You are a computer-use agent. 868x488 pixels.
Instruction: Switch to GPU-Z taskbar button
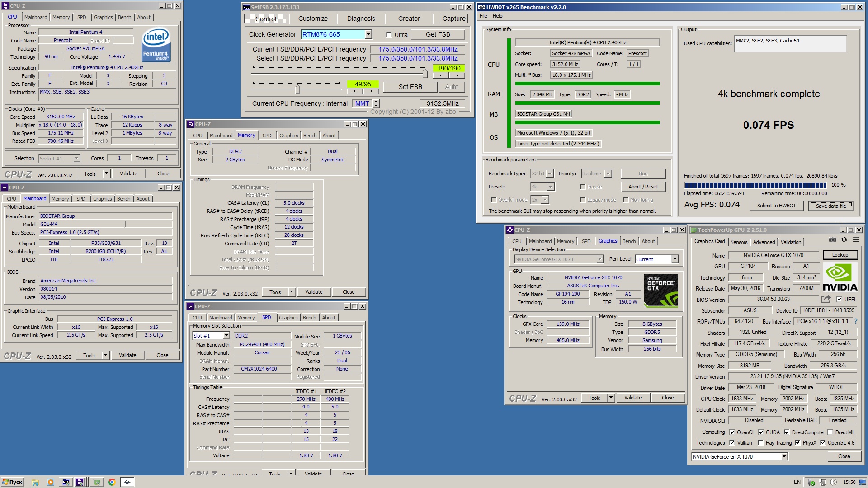click(x=97, y=482)
